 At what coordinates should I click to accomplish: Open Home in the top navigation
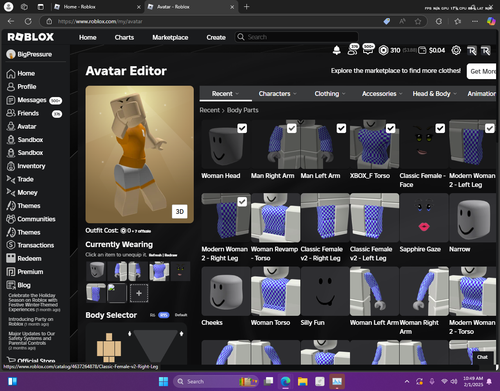click(x=88, y=37)
